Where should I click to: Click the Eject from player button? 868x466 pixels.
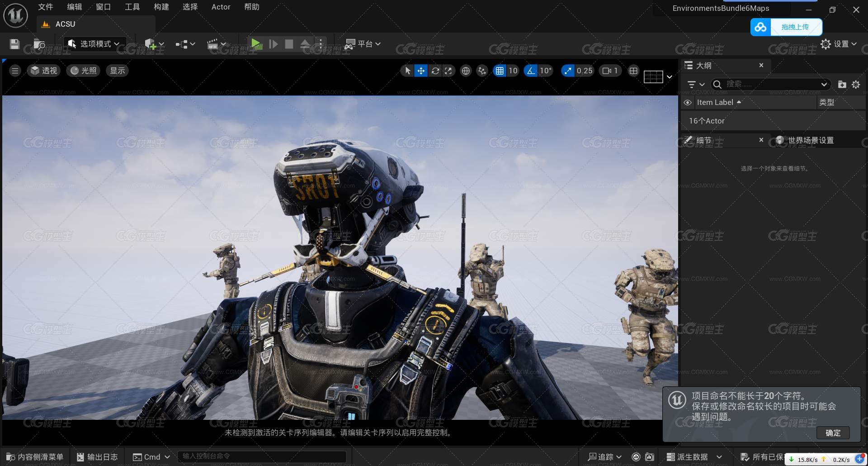(305, 44)
